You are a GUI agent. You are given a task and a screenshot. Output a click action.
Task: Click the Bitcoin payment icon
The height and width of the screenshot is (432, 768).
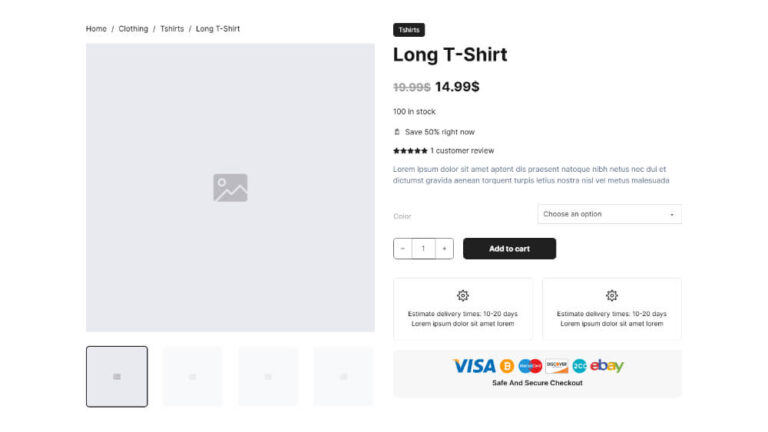(507, 366)
